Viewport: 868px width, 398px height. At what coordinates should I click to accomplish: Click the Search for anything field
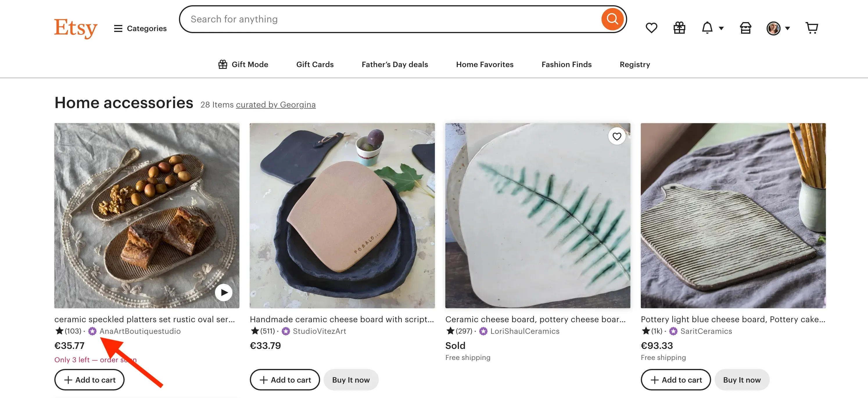click(x=391, y=19)
